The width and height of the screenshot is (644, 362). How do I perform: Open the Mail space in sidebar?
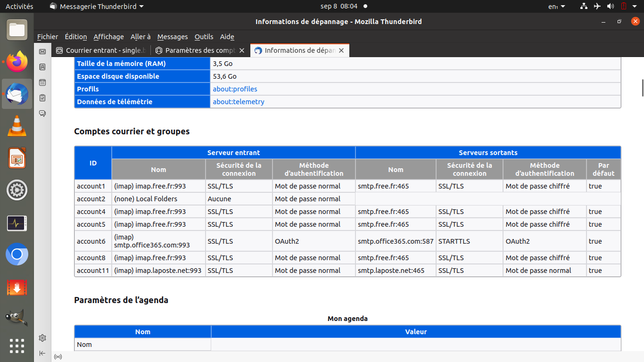point(42,51)
